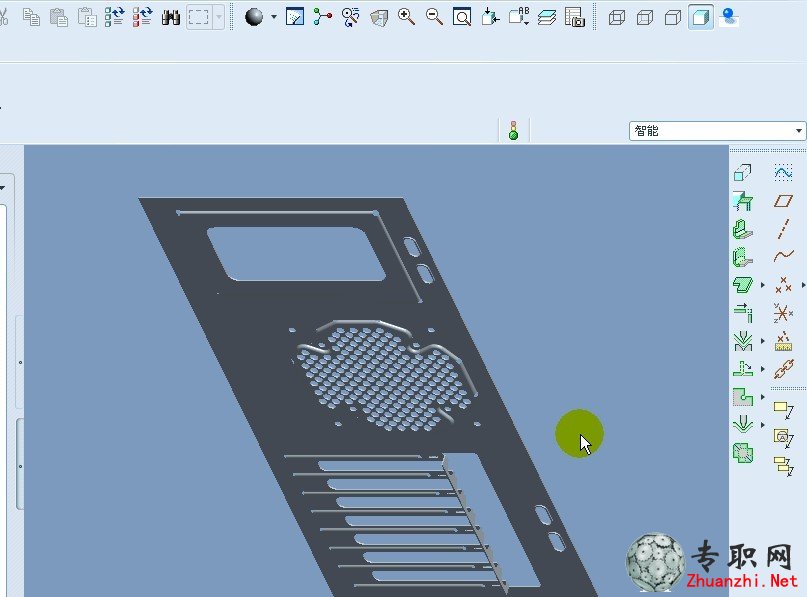The width and height of the screenshot is (807, 597).
Task: Open the Saved view list icon
Action: click(519, 16)
